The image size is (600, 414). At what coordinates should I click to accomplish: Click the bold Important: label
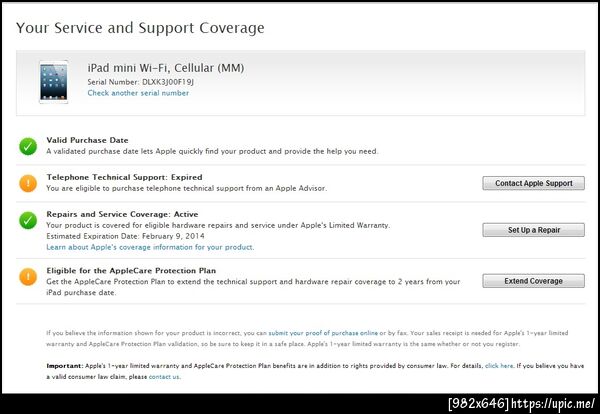tap(65, 366)
